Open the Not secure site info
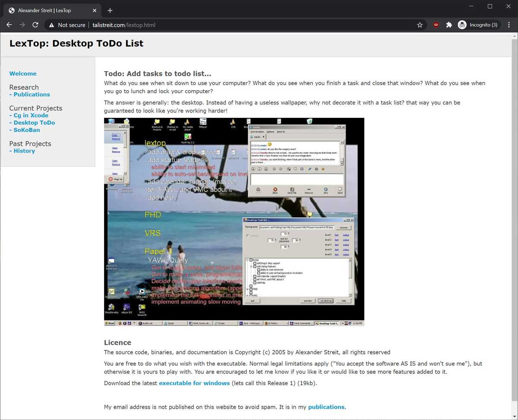 click(x=67, y=25)
